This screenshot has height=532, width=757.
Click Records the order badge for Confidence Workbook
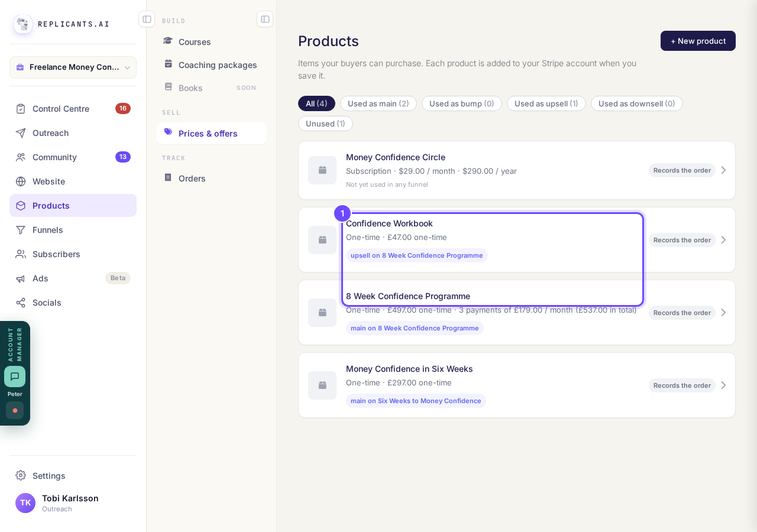coord(682,240)
